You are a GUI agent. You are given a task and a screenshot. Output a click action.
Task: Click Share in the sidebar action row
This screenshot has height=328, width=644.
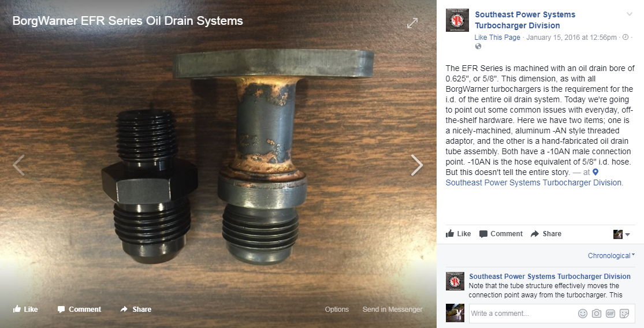point(546,233)
